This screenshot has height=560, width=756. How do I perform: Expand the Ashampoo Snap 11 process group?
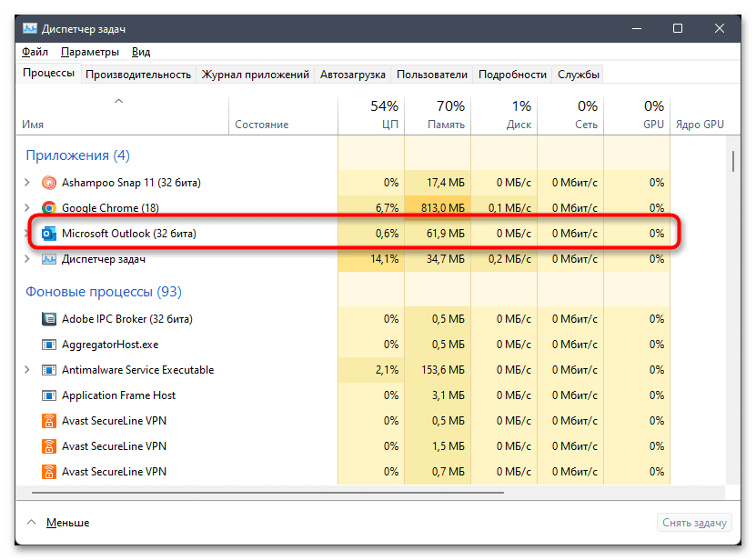coord(27,183)
